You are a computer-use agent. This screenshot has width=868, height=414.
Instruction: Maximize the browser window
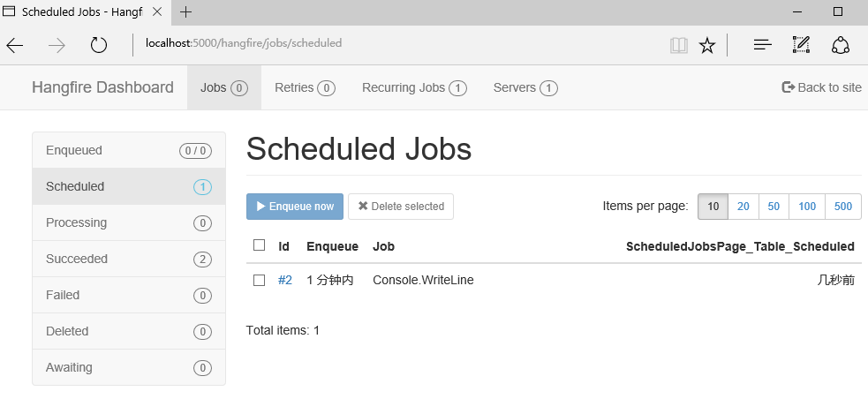(838, 11)
